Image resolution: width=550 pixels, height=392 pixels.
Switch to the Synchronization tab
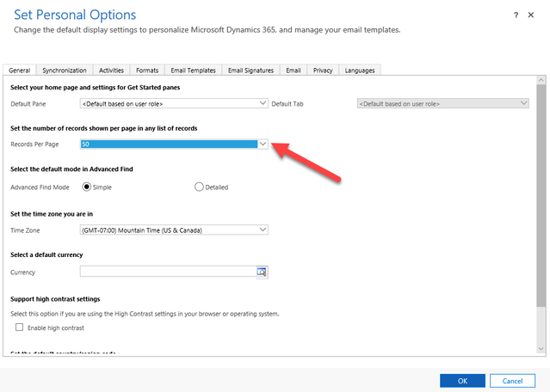65,70
